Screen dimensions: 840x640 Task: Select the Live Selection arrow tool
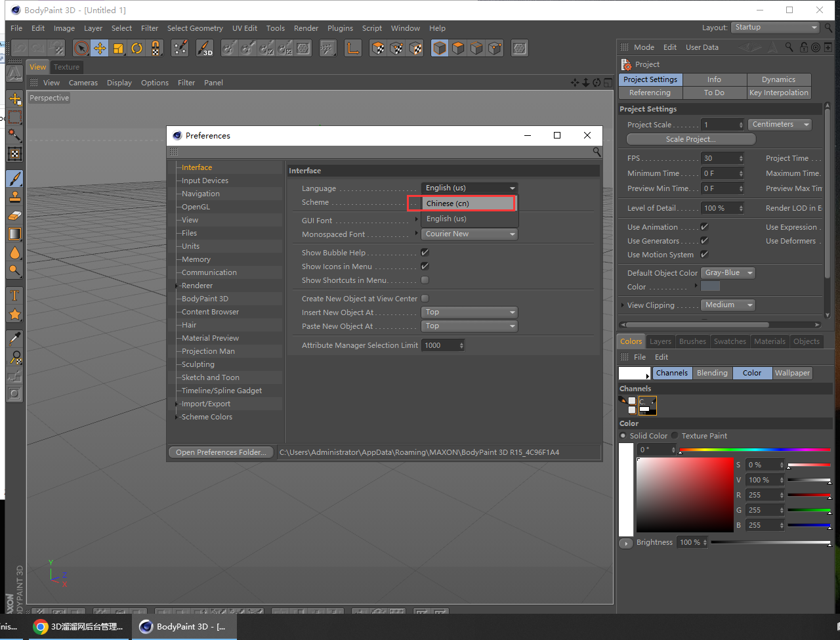tap(81, 48)
